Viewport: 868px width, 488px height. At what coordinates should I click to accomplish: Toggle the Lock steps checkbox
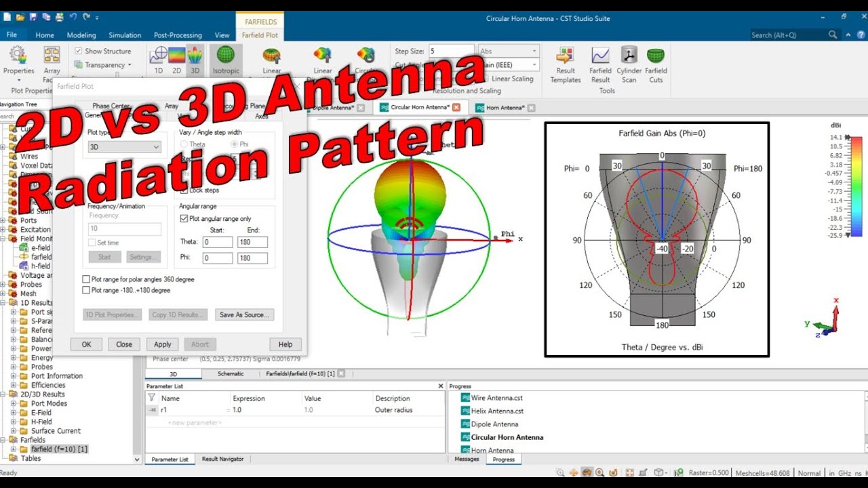click(184, 190)
